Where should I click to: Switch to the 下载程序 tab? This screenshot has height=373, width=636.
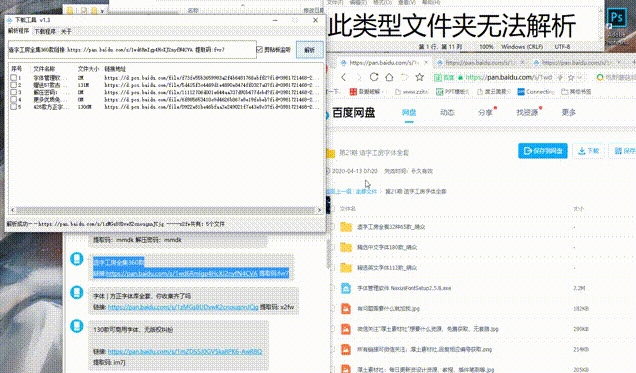pyautogui.click(x=45, y=31)
